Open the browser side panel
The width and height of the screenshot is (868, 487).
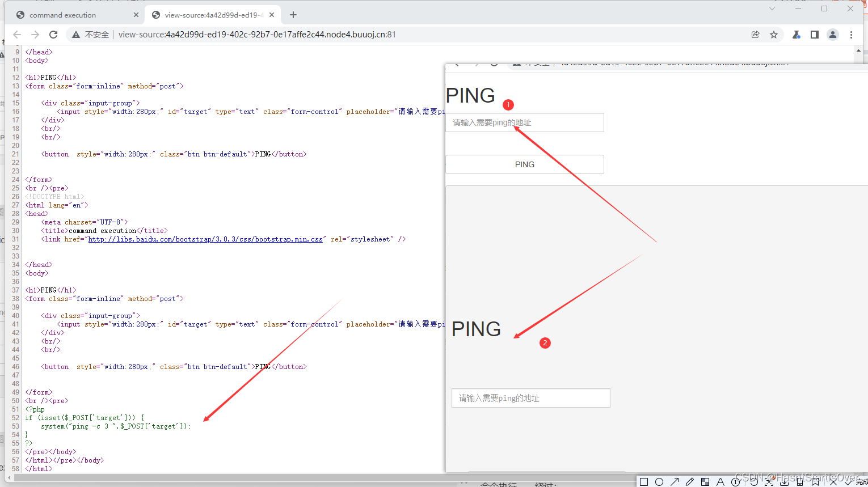click(815, 35)
